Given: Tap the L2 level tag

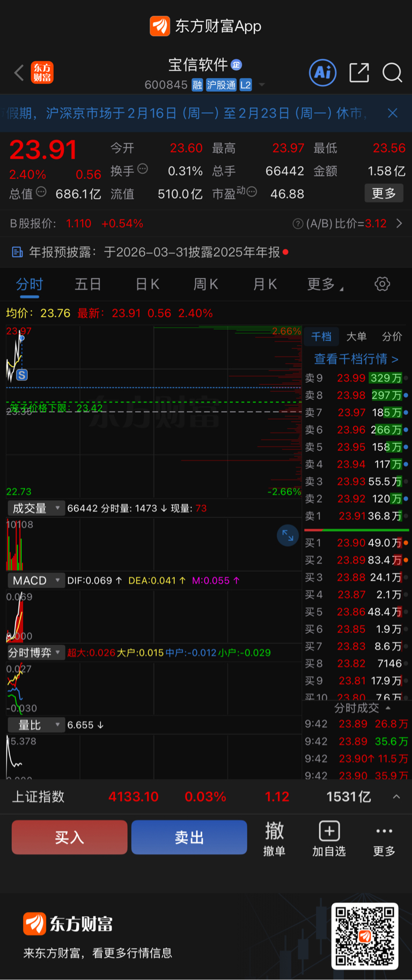Looking at the screenshot, I should tap(246, 85).
